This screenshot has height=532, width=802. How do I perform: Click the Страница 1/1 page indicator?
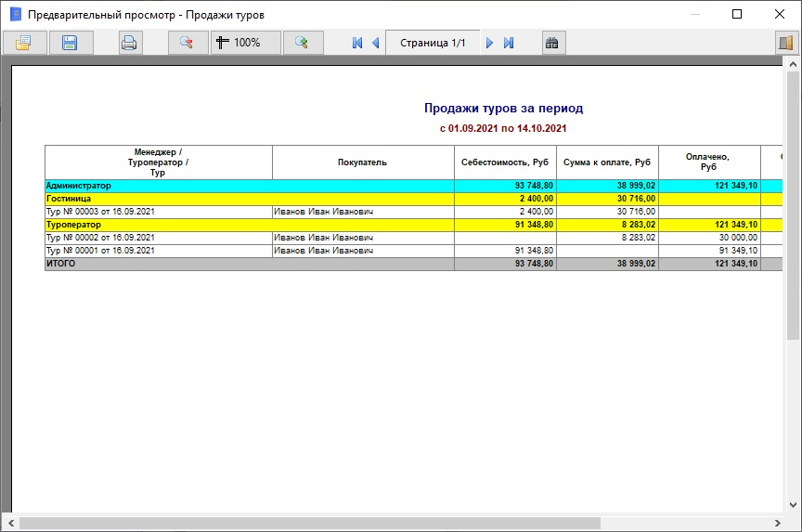[x=433, y=43]
